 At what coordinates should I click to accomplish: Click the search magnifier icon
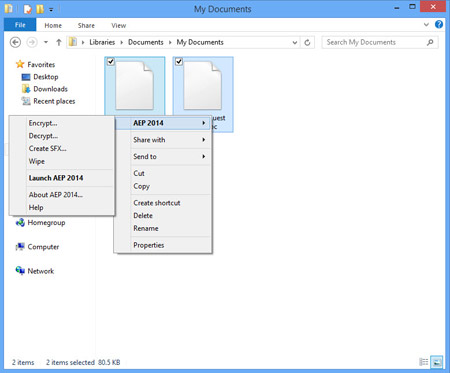tap(430, 42)
